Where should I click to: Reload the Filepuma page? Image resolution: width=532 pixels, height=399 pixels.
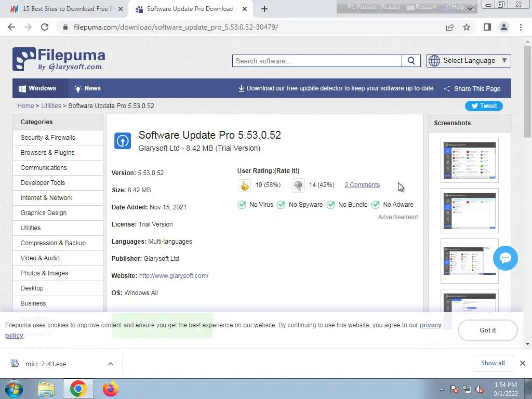coord(45,27)
